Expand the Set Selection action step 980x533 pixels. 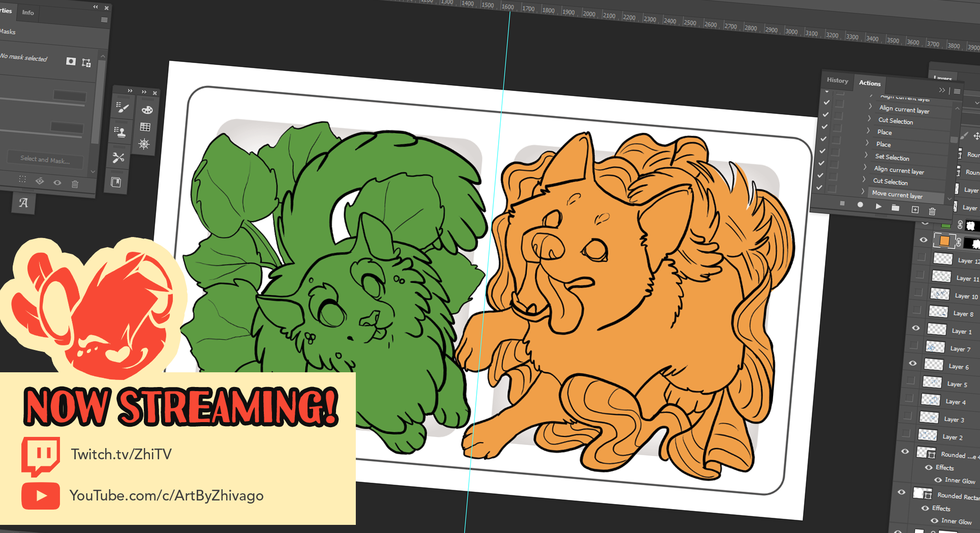(866, 155)
